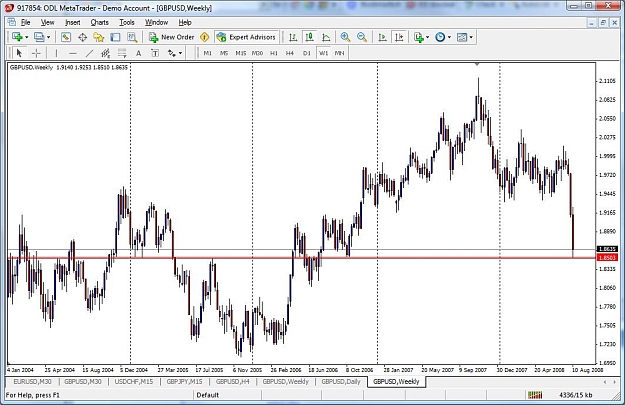Switch chart to Candlesticks mode
Viewport: 625px width, 405px height.
point(309,37)
